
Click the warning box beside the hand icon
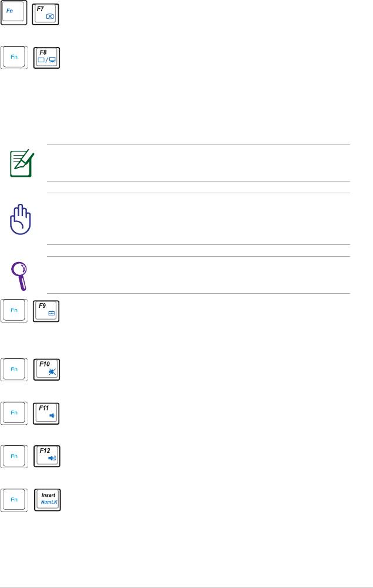[198, 219]
